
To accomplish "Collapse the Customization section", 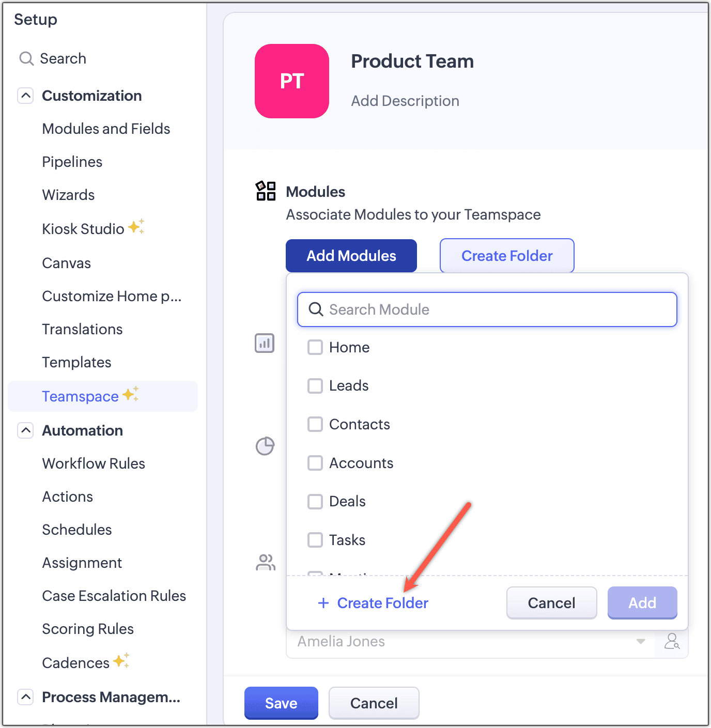I will point(26,96).
